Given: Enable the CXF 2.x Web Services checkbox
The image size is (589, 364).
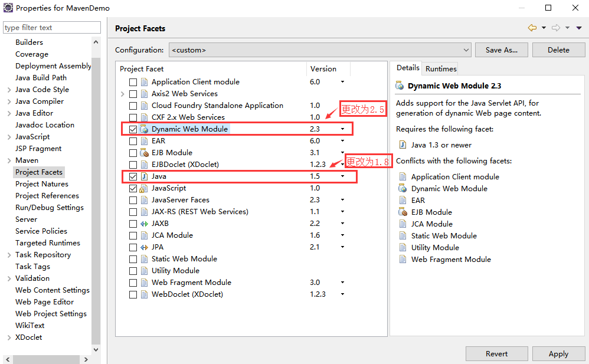Looking at the screenshot, I should pyautogui.click(x=133, y=117).
